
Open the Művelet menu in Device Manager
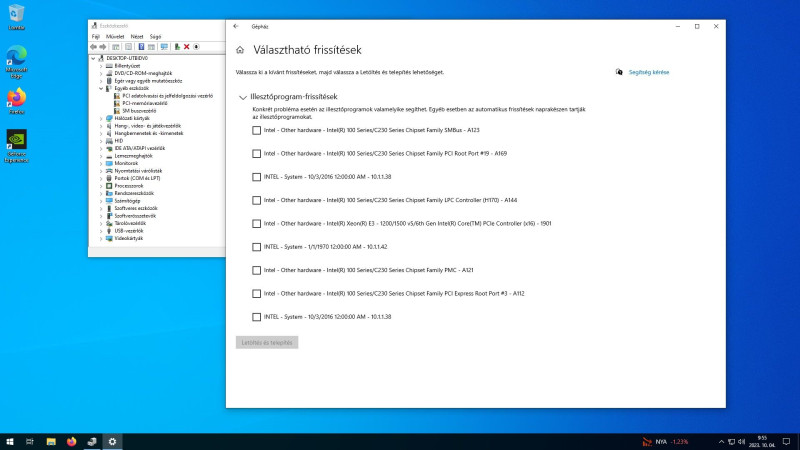point(115,37)
